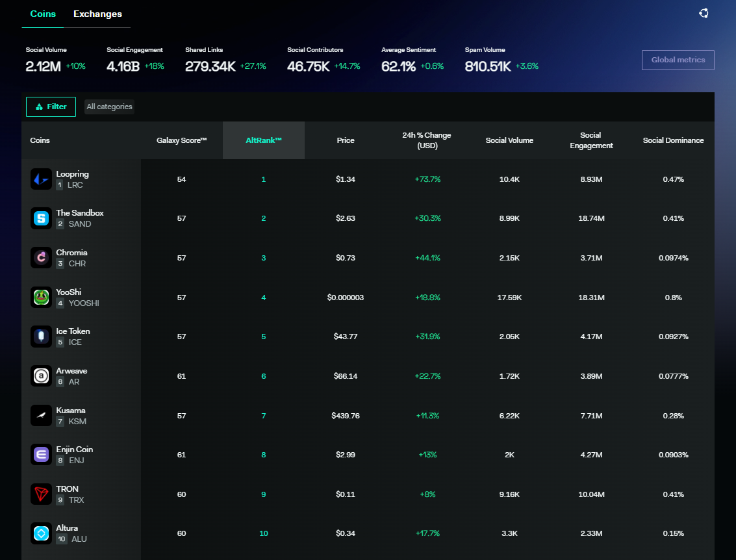Screen dimensions: 736x560
Task: Click the TRON coin logo
Action: point(41,494)
